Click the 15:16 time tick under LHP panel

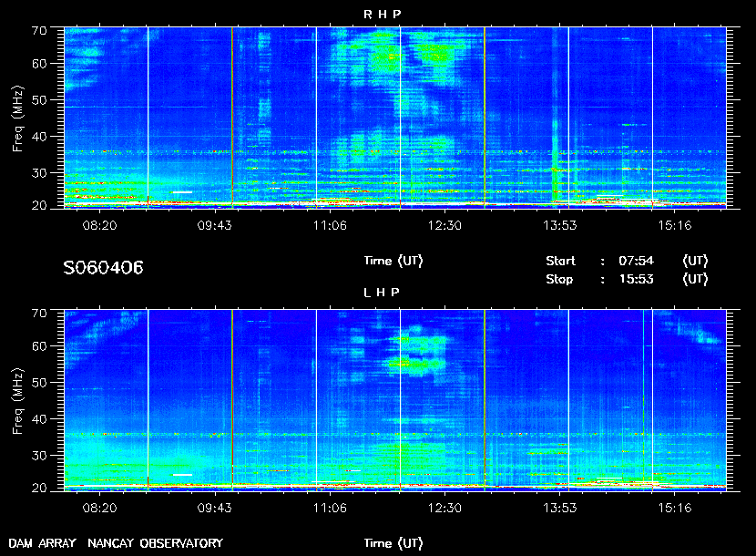675,509
